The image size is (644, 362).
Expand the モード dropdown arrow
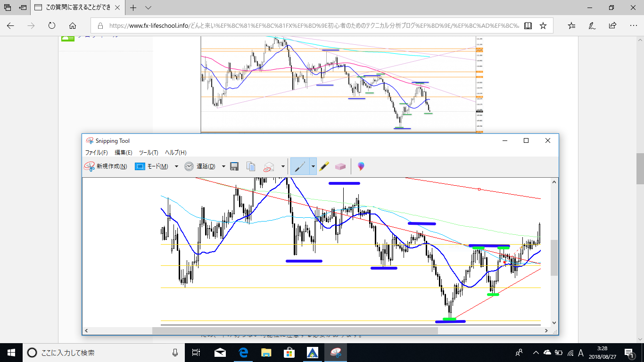[176, 166]
